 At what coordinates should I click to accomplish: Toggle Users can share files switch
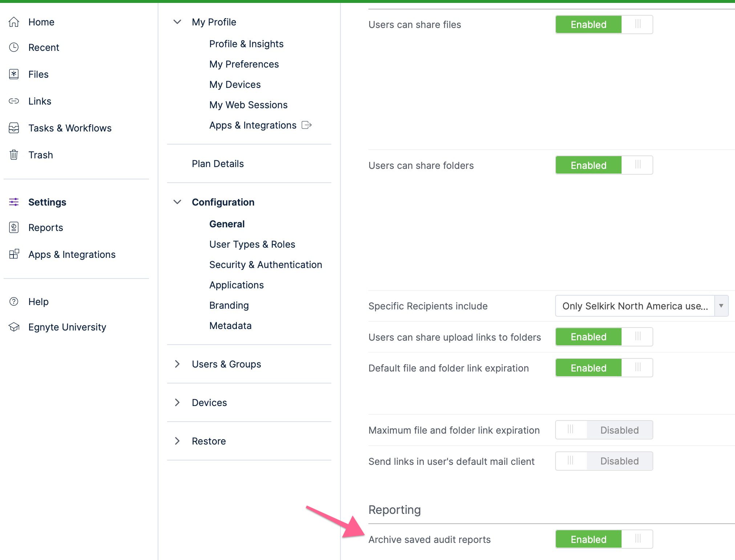[x=604, y=24]
